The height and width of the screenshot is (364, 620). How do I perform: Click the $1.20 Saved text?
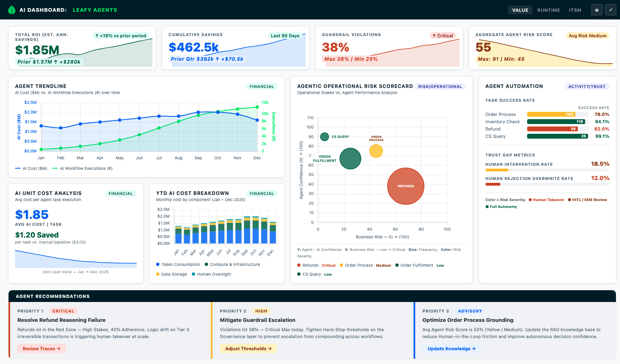37,235
